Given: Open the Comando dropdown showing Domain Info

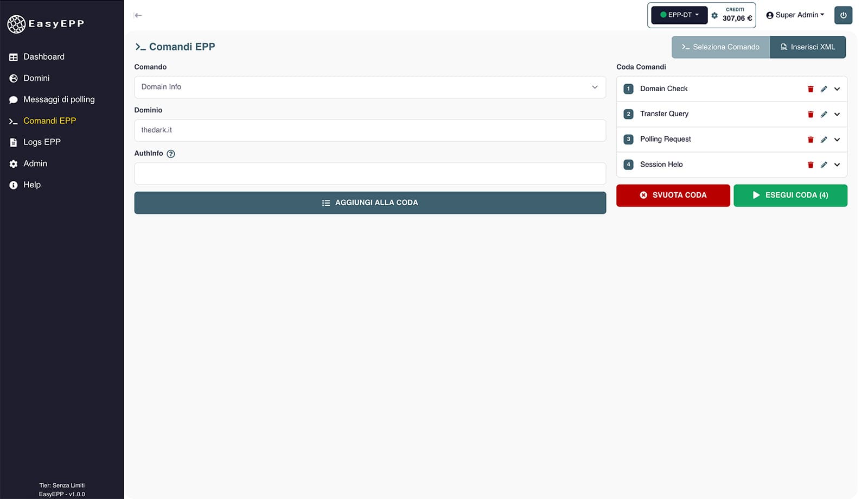Looking at the screenshot, I should click(369, 87).
